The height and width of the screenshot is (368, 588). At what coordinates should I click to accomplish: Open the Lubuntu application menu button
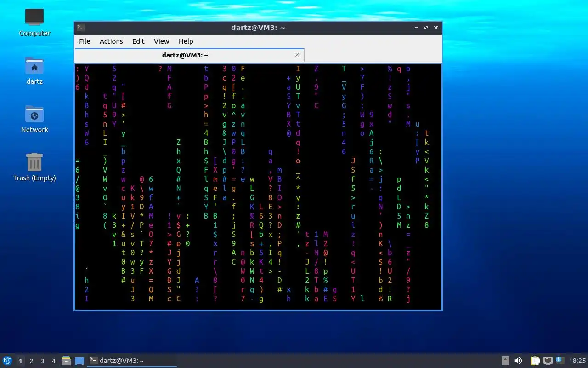(x=7, y=361)
